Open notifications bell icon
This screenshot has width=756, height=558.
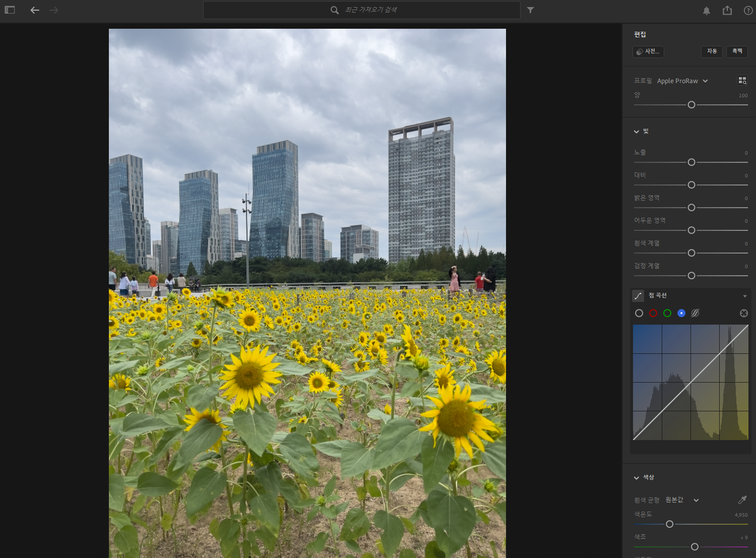pos(707,11)
